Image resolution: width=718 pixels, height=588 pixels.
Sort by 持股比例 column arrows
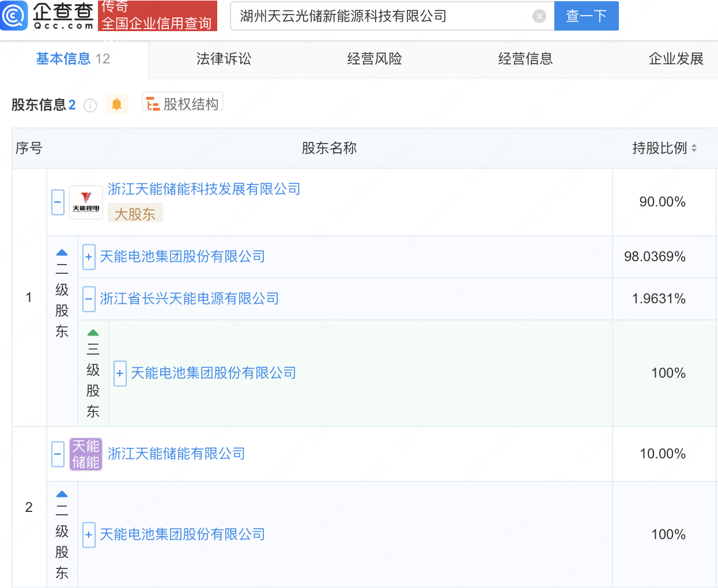click(694, 148)
